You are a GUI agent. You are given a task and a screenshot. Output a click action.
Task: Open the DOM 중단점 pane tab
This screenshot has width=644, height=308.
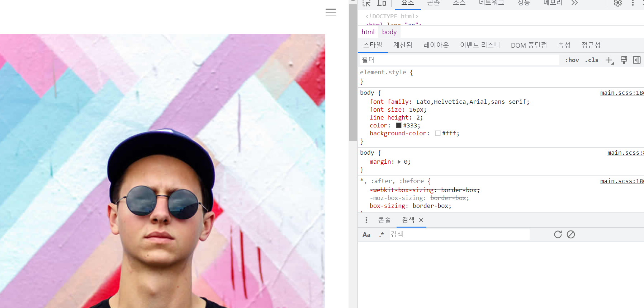[x=529, y=45]
